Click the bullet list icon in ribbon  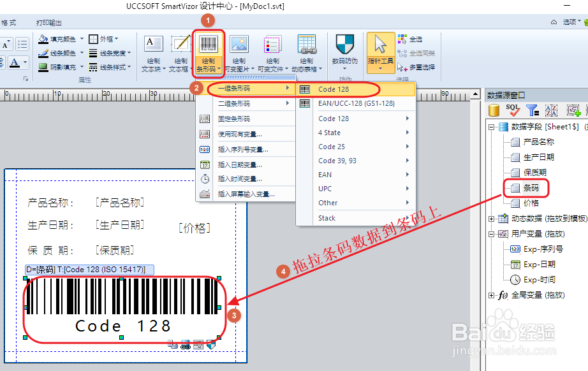[22, 44]
